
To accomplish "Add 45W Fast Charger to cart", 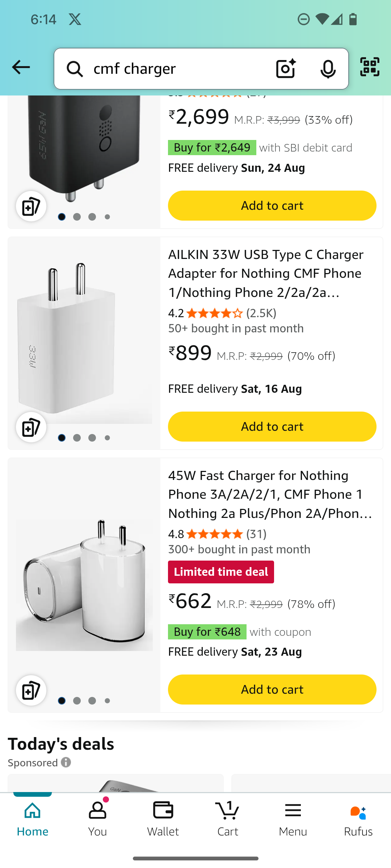I will 272,689.
